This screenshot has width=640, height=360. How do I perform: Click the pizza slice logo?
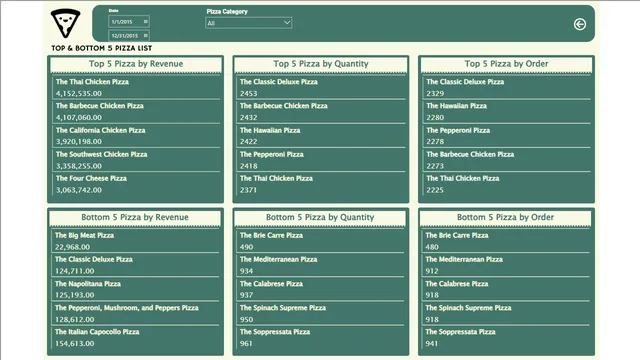(65, 23)
